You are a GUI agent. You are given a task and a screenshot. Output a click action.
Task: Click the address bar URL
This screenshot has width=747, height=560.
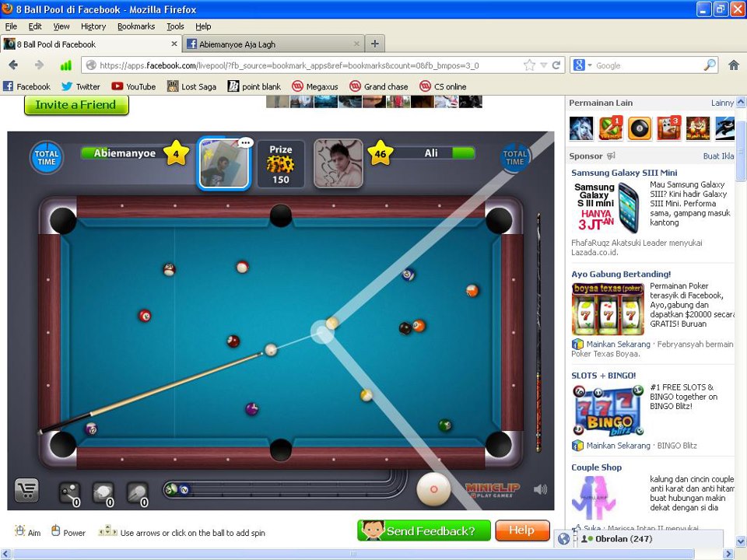tap(289, 65)
